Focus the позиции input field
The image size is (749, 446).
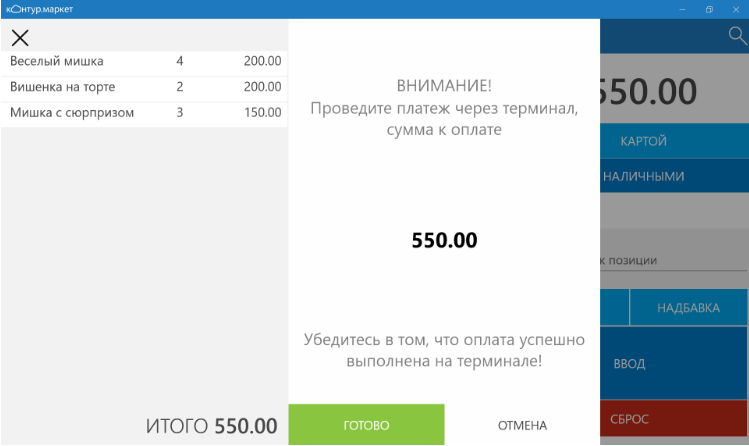(674, 261)
